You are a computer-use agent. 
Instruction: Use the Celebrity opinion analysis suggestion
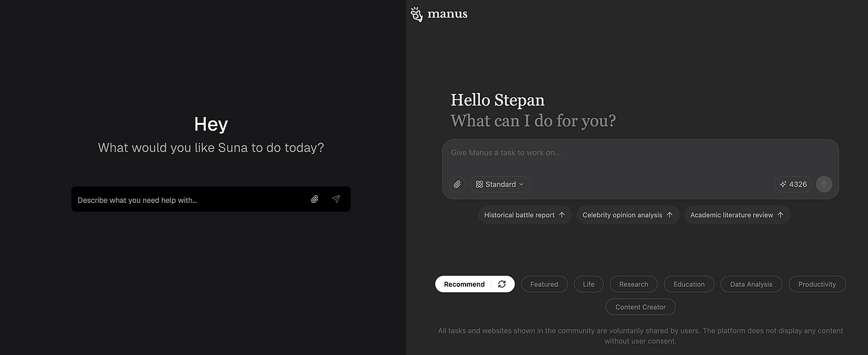[x=628, y=215]
